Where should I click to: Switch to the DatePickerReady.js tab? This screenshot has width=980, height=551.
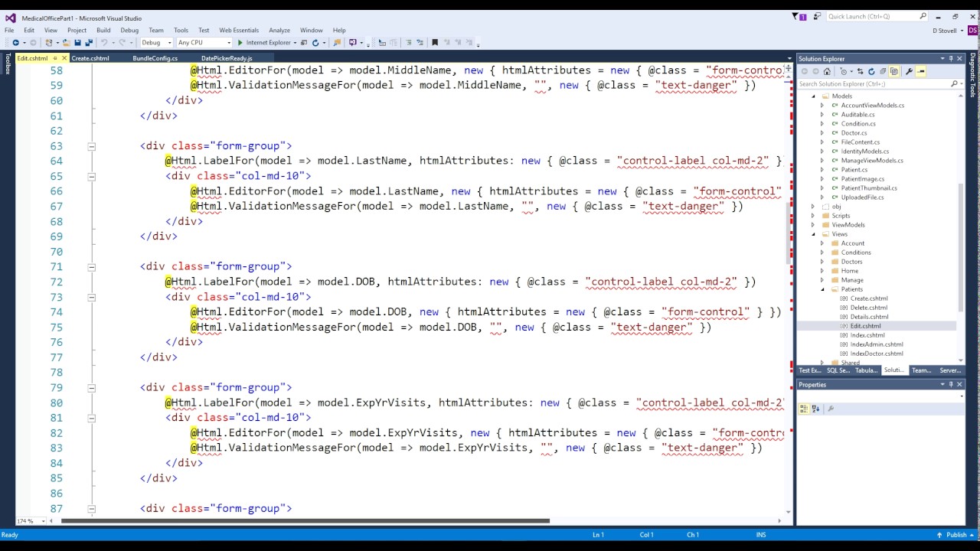click(227, 58)
